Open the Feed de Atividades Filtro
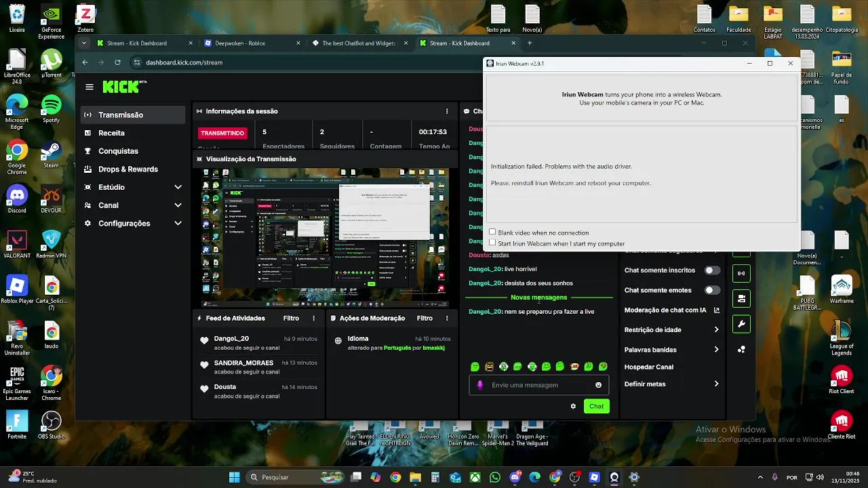 pos(291,318)
